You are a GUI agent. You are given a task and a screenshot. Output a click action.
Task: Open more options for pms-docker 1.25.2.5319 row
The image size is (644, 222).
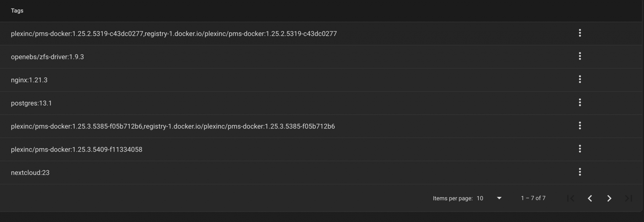pos(580,33)
